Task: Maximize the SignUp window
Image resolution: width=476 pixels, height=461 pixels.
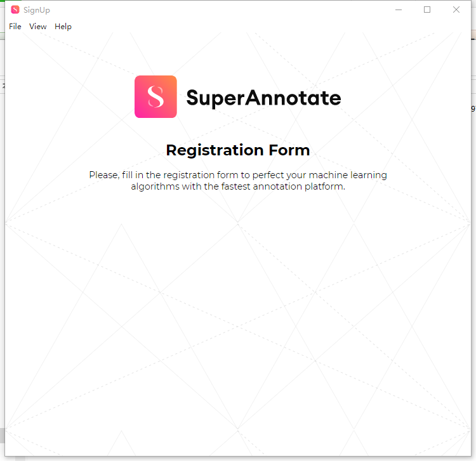Action: (x=427, y=10)
